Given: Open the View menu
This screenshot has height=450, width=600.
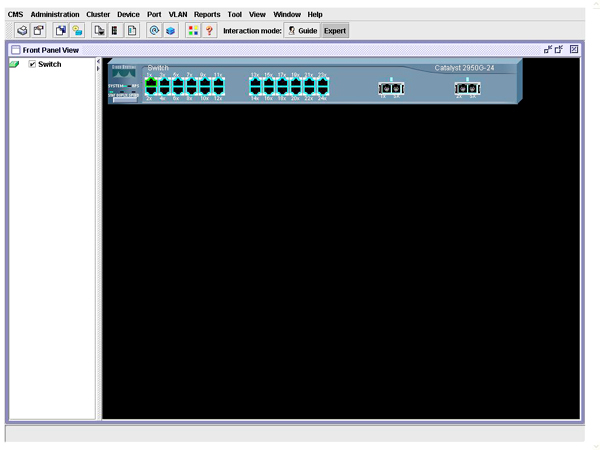Looking at the screenshot, I should (257, 14).
